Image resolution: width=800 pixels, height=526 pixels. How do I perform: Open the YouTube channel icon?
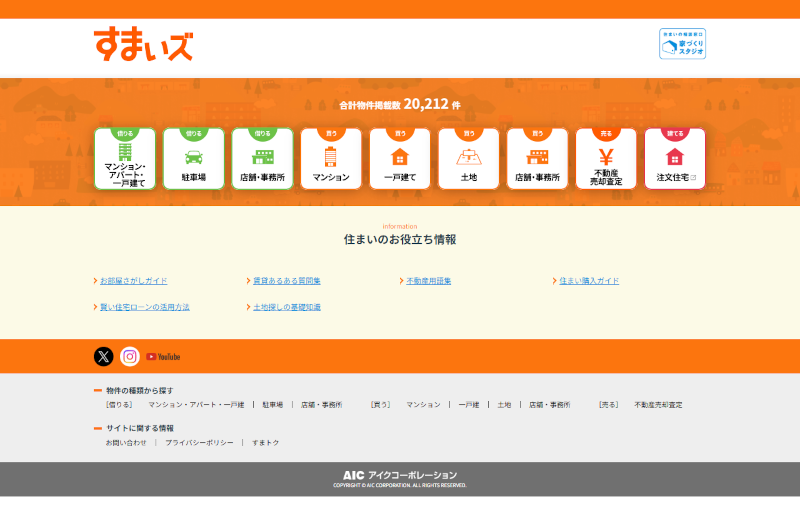coord(163,356)
